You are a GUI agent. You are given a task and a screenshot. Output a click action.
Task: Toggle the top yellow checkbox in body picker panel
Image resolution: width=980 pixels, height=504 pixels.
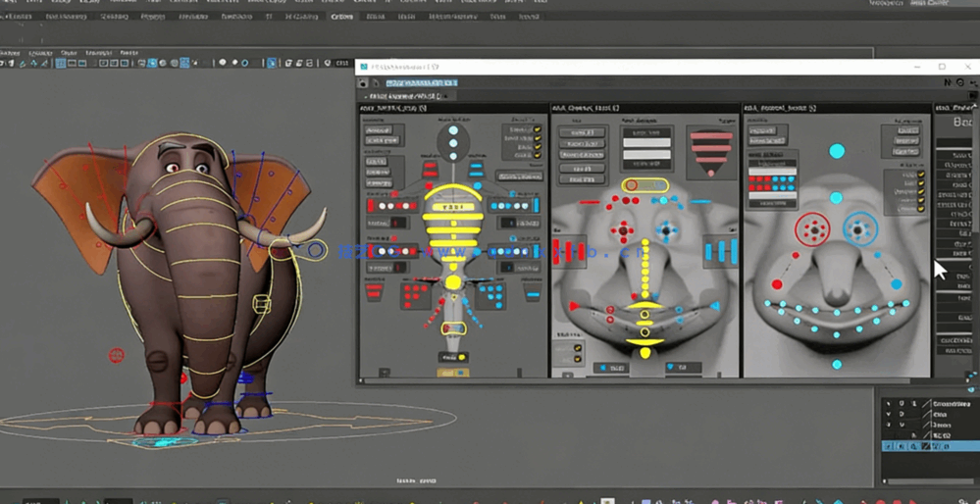538,129
